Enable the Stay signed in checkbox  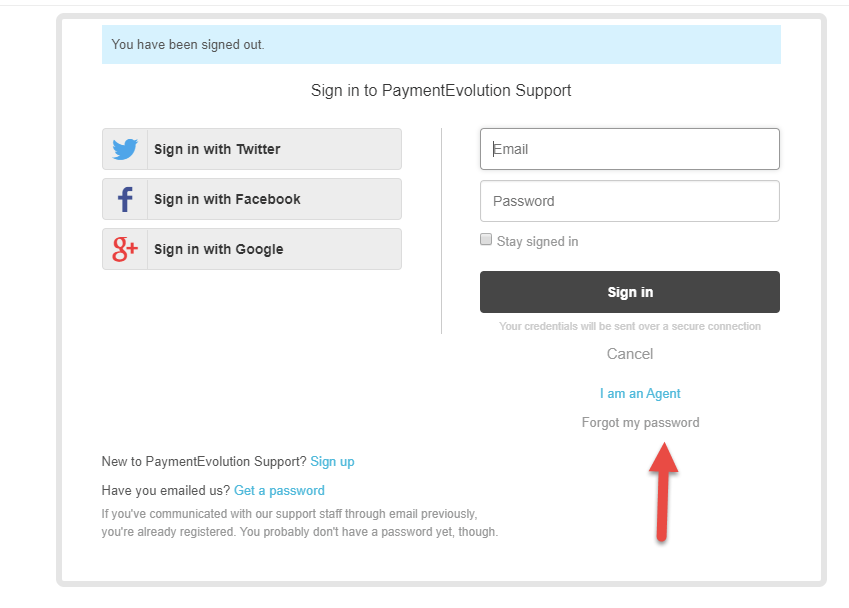coord(486,238)
